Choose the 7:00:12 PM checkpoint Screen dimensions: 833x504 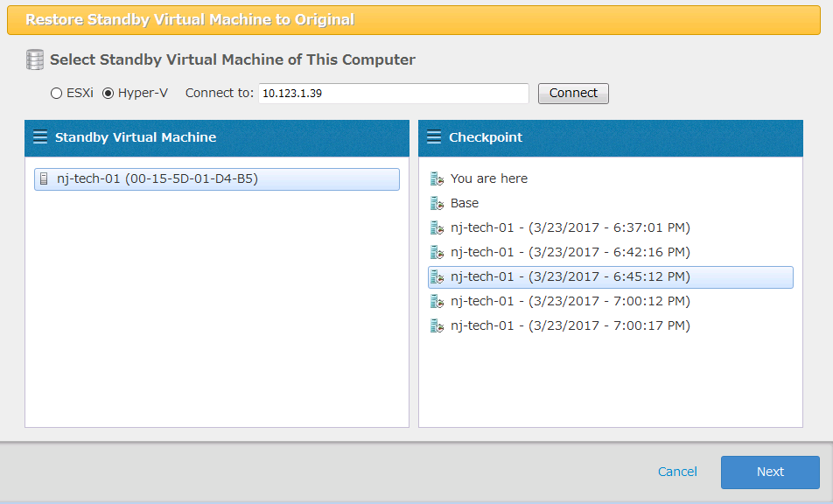(570, 301)
